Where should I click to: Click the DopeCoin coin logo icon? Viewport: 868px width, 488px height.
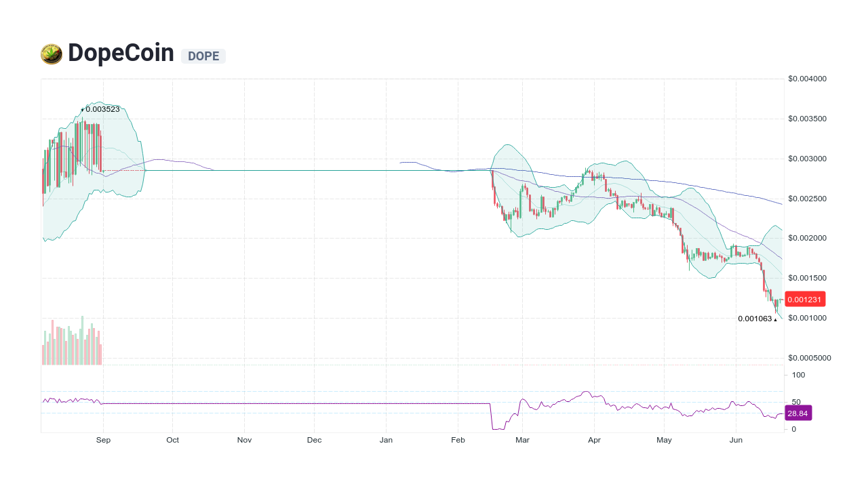tap(52, 54)
